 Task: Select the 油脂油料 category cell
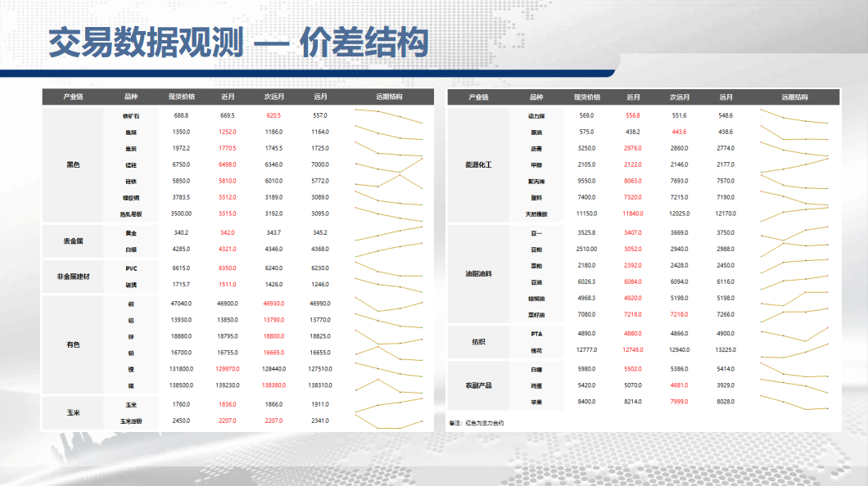tap(478, 274)
